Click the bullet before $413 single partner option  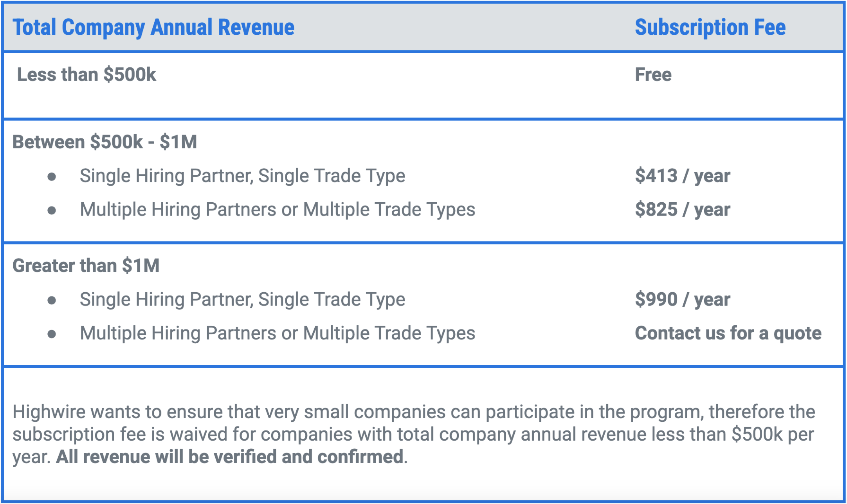pyautogui.click(x=52, y=177)
